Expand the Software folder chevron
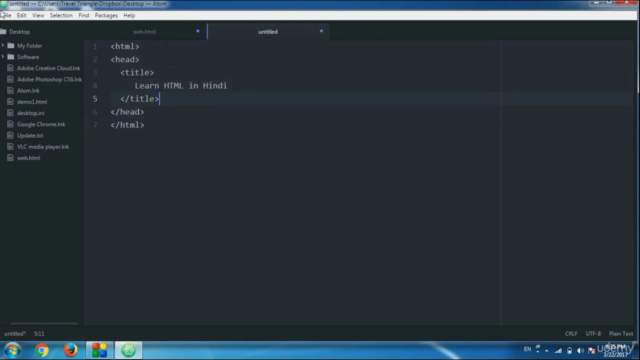Screen dimensions: 640x360 click(x=3, y=57)
